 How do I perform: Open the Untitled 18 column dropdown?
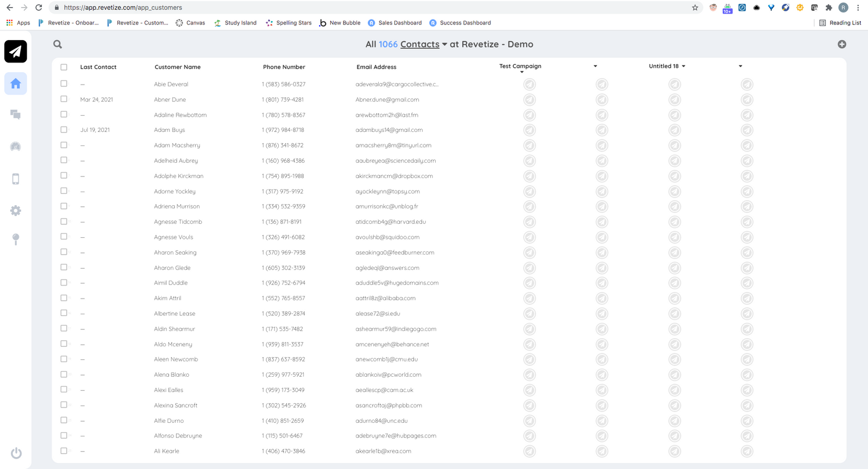[684, 66]
